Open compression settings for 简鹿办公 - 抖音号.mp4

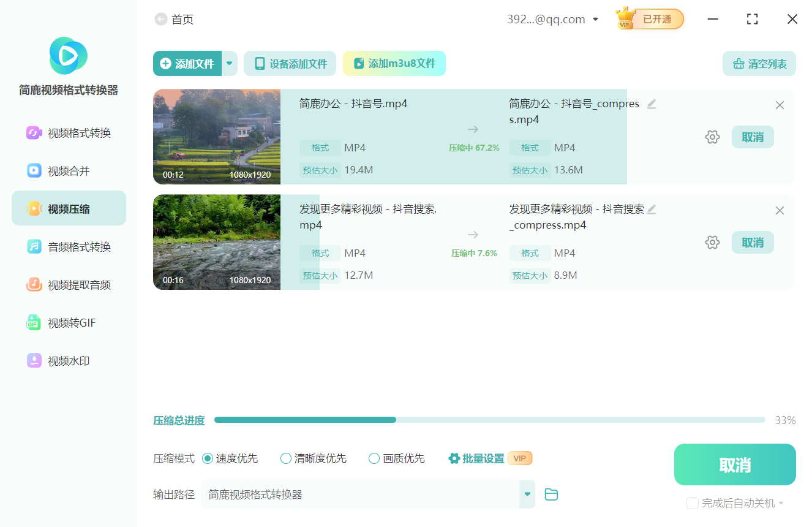tap(712, 137)
